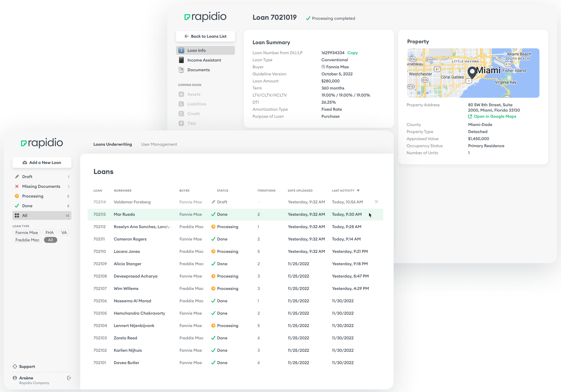This screenshot has height=392, width=561.
Task: Click the Support lifebuoy icon
Action: (15, 367)
